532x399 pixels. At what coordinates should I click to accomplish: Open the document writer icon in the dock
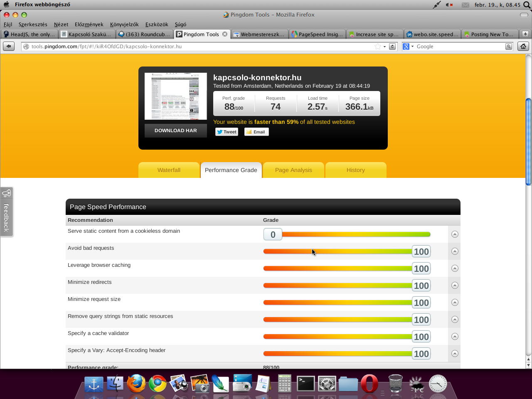(263, 384)
